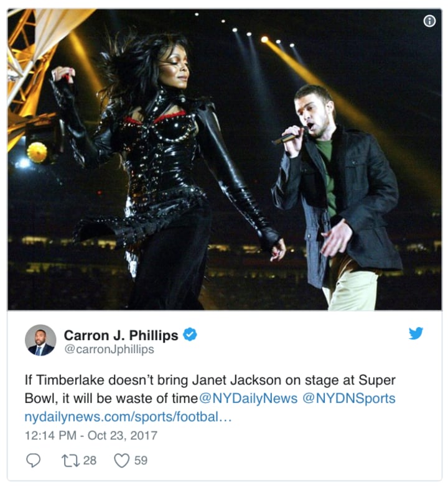Open the Twitter bird logo
448x488 pixels.
[x=416, y=333]
